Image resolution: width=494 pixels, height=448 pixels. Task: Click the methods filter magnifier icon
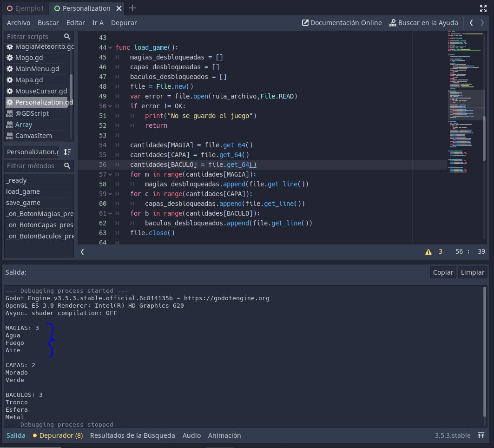click(x=67, y=166)
